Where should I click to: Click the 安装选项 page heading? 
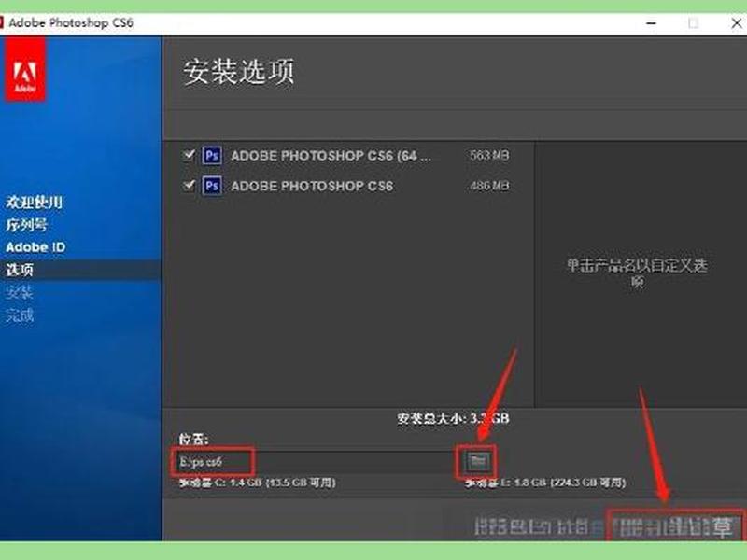pyautogui.click(x=239, y=72)
